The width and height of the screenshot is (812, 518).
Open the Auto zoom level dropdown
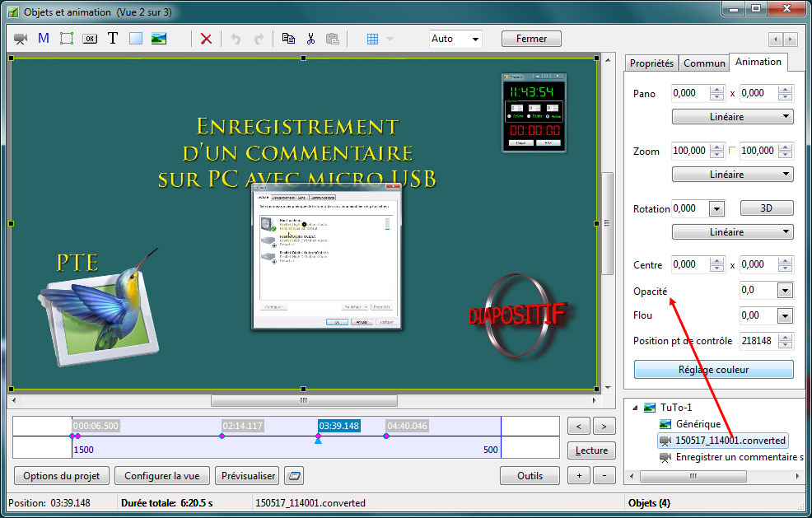coord(455,39)
